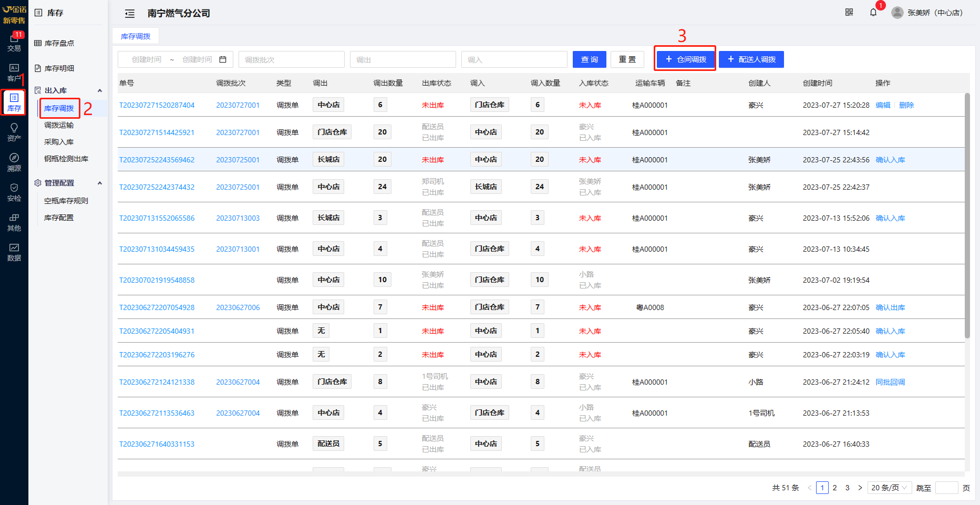Click the 仓间调拨 button

(685, 59)
